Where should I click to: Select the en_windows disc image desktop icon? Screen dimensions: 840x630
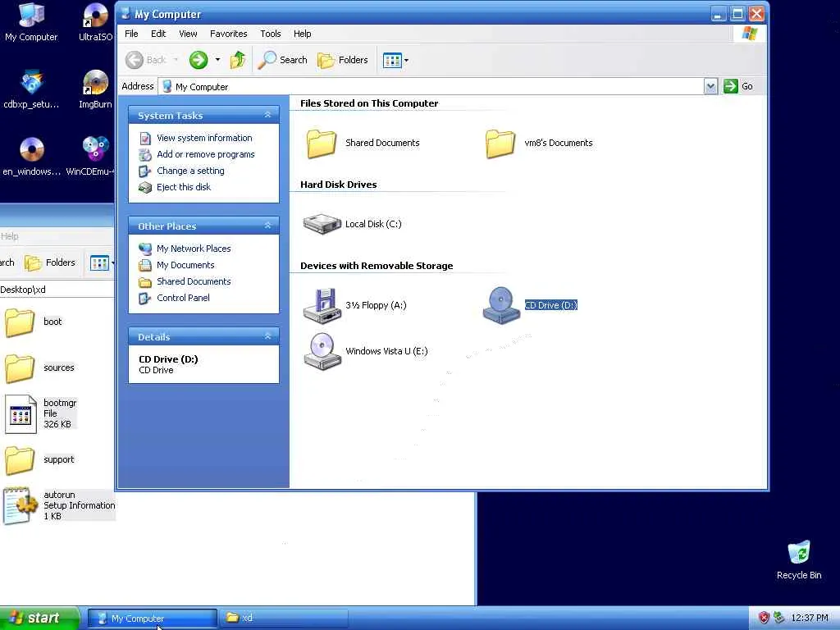31,157
